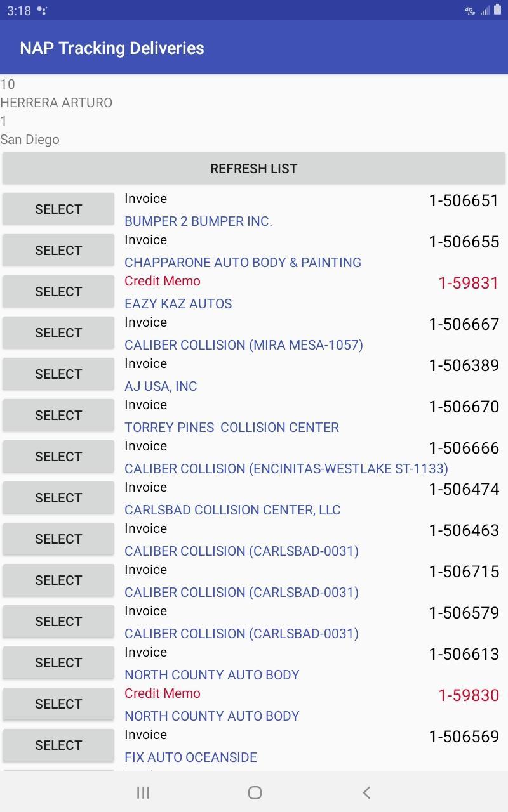Click the Refresh List button
This screenshot has width=508, height=812.
(x=254, y=169)
